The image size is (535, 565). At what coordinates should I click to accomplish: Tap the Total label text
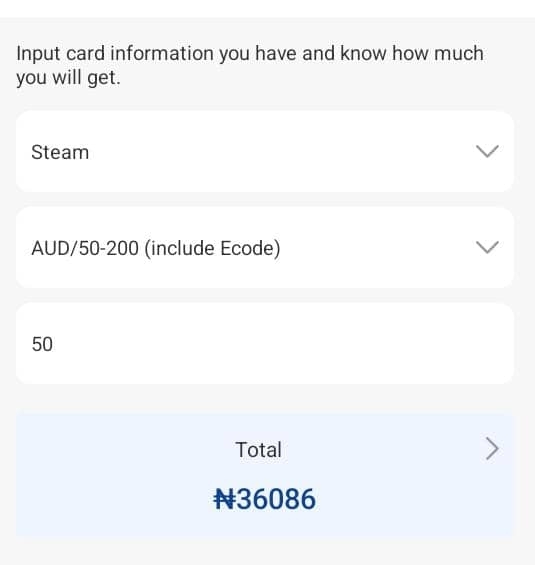click(x=258, y=450)
